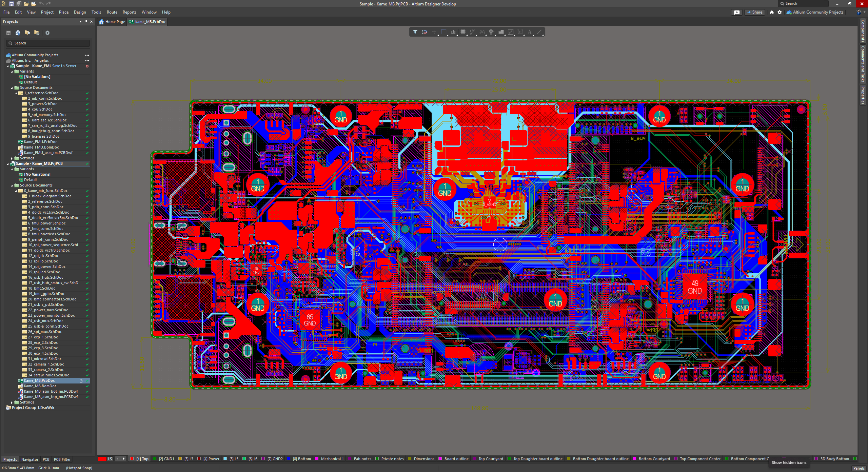Select the Place Component tool on PCB toolbar
This screenshot has height=472, width=868.
(x=463, y=32)
